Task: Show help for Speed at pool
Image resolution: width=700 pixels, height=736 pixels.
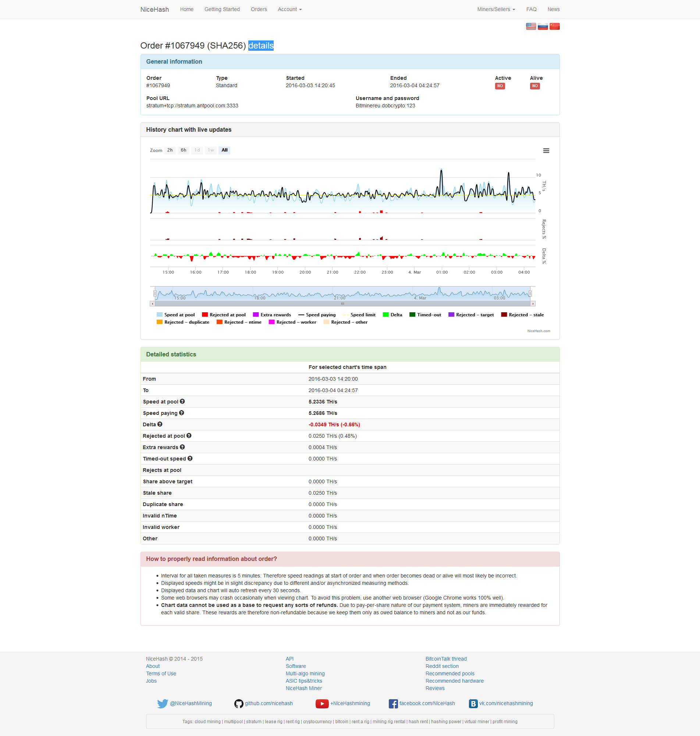Action: [x=182, y=401]
